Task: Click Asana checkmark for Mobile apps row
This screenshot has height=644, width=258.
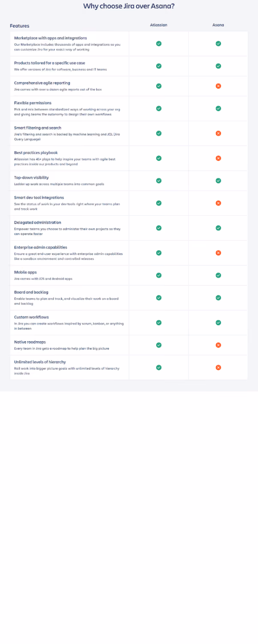Action: [x=218, y=275]
